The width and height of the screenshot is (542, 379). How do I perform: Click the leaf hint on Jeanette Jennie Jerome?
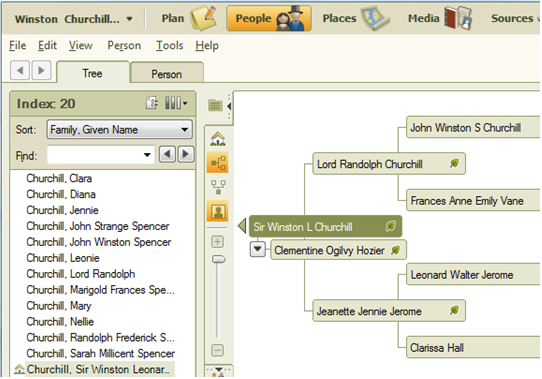pyautogui.click(x=454, y=310)
